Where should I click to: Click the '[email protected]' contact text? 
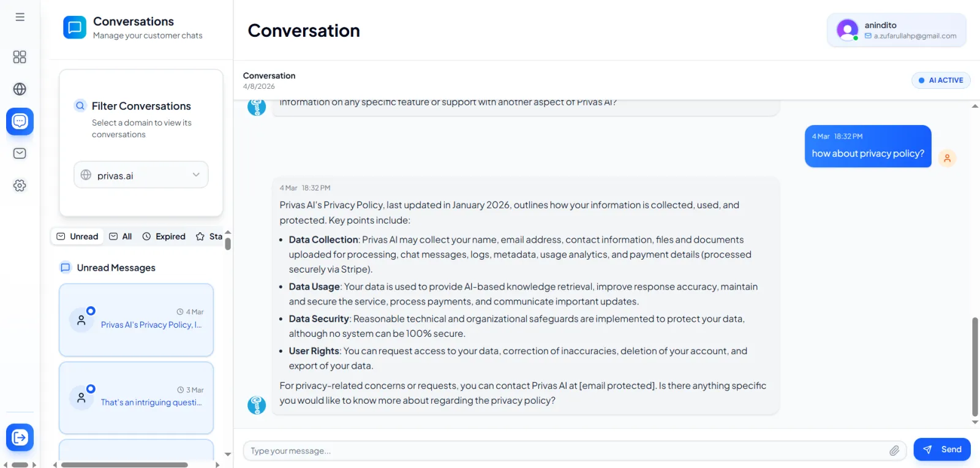[x=617, y=386]
